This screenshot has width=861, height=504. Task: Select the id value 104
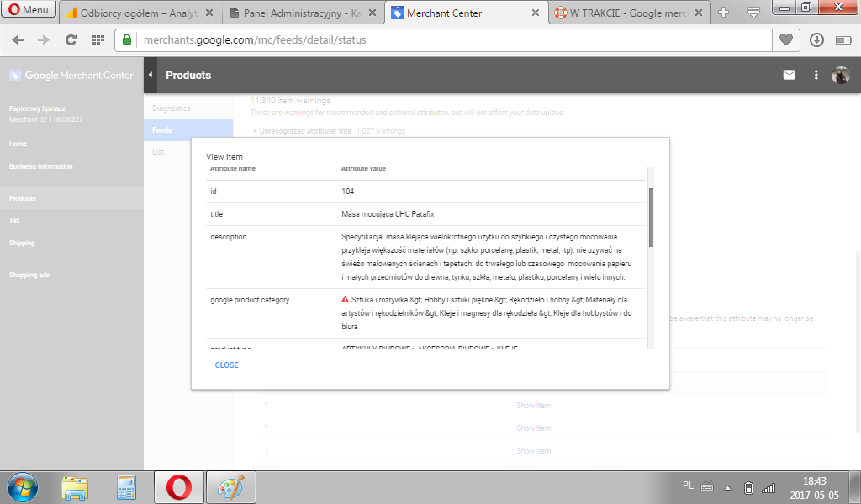(347, 192)
